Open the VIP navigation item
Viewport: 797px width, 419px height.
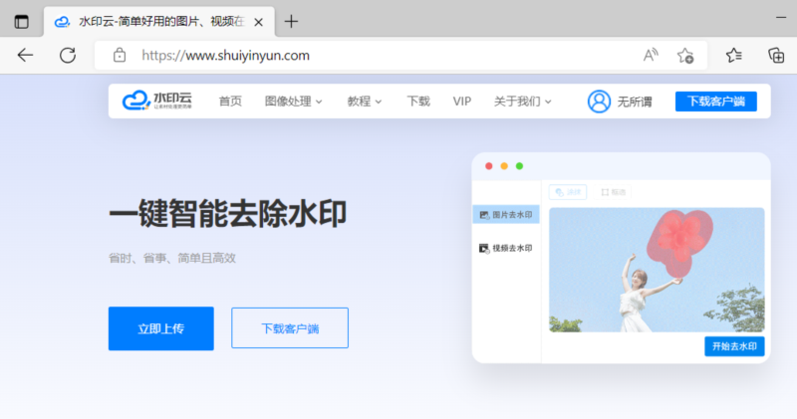click(x=461, y=101)
